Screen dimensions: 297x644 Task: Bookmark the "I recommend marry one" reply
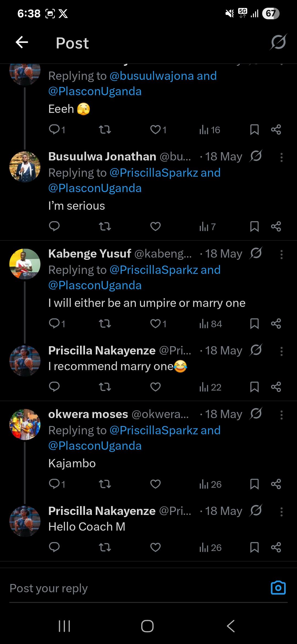[254, 387]
